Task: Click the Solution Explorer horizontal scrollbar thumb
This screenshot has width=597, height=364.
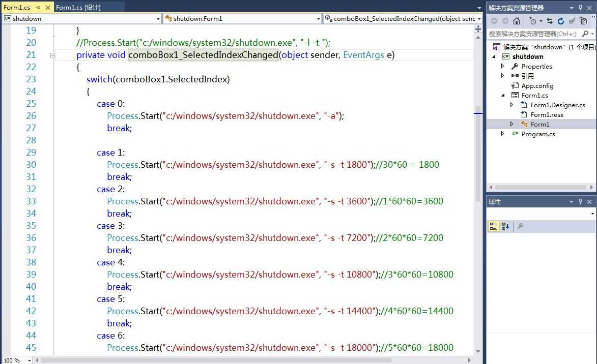Action: click(x=541, y=187)
